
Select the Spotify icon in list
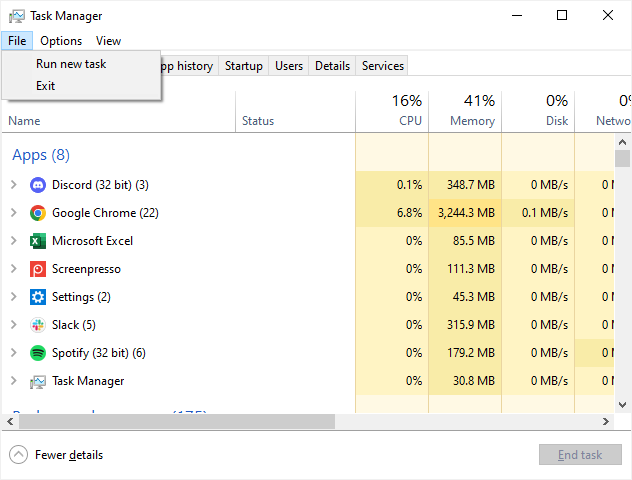(x=38, y=353)
